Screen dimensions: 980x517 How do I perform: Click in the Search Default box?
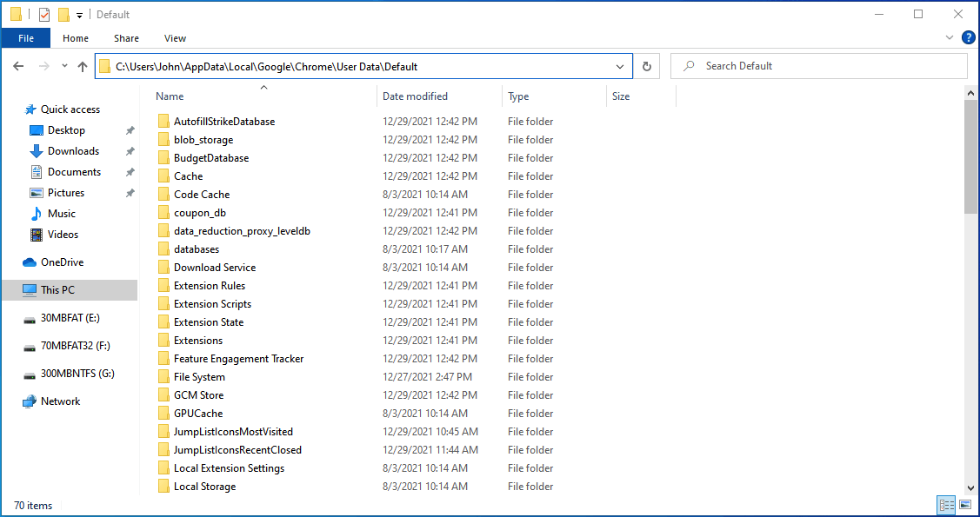point(826,66)
